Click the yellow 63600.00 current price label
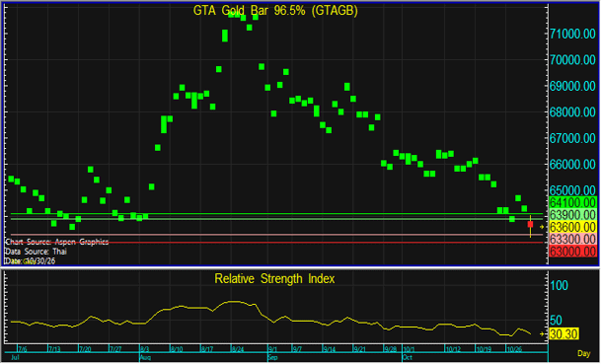Viewport: 601px width, 364px height. pos(573,227)
